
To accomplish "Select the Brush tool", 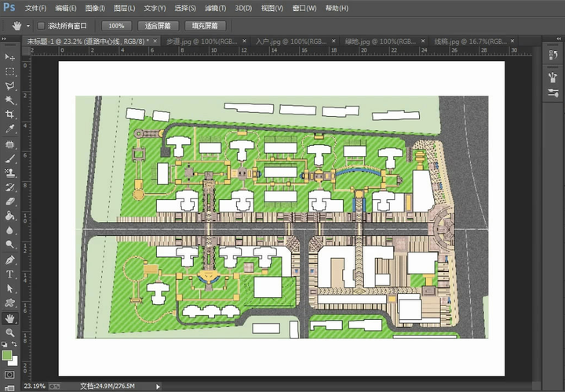I will 9,158.
